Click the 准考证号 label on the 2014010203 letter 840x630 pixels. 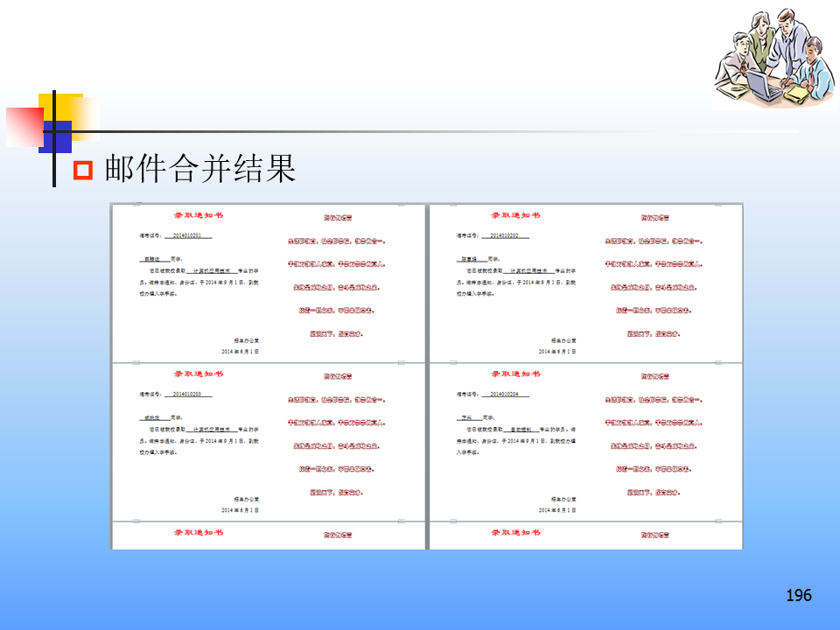tap(150, 395)
